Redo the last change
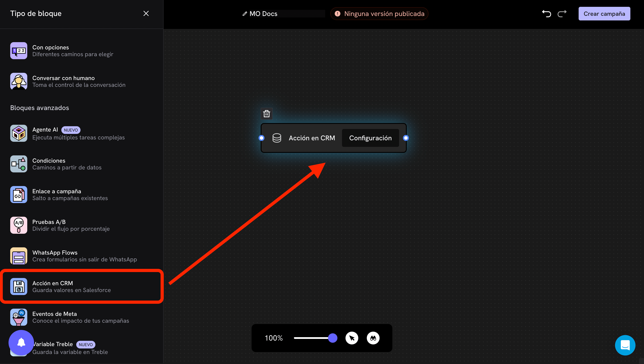Screen dimensions: 644x364 pos(562,14)
